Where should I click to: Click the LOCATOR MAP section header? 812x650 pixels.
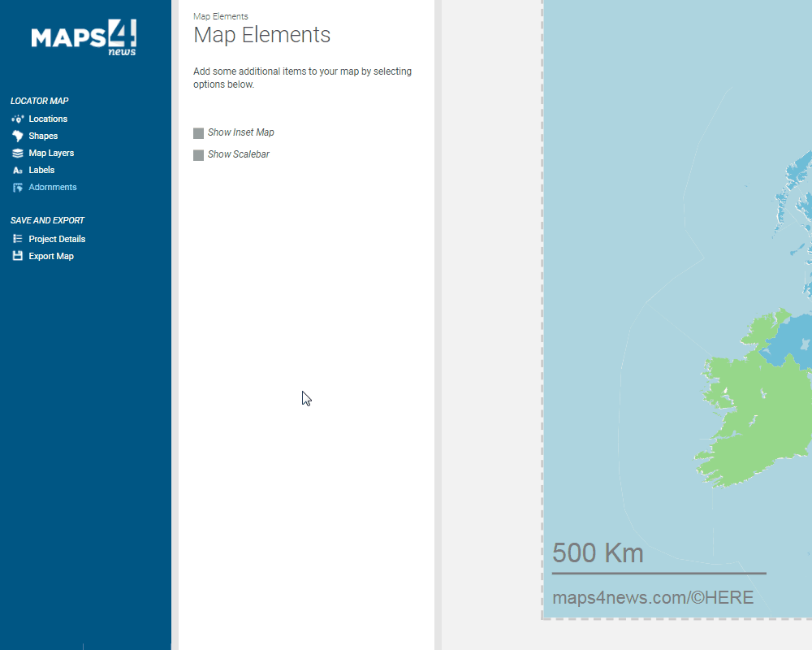tap(39, 101)
